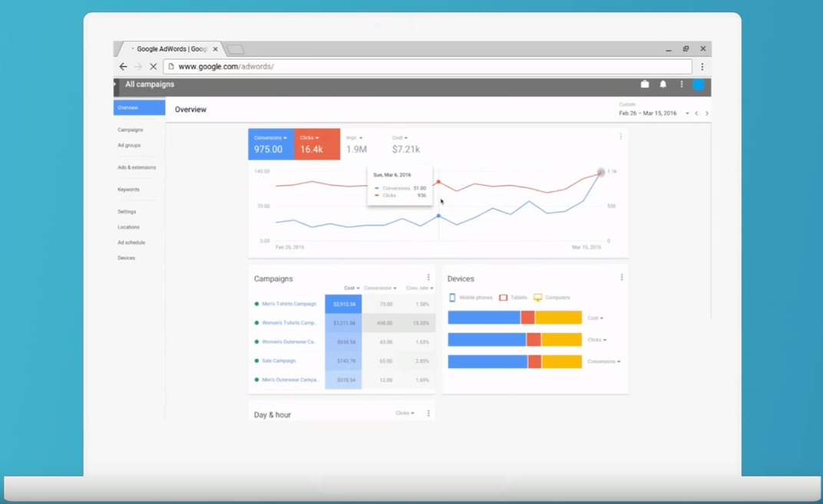Screen dimensions: 823x504
Task: Click the Mar 15 end point on chart
Action: click(x=601, y=172)
